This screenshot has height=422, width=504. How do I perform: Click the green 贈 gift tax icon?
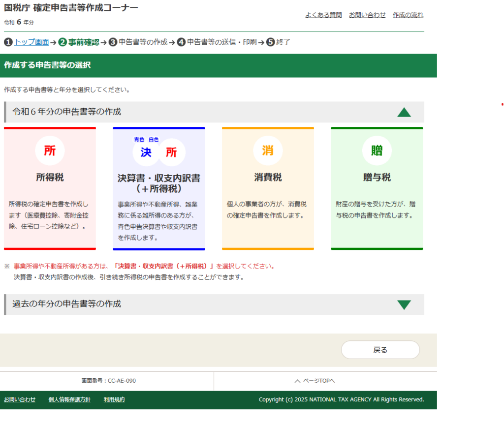click(377, 151)
